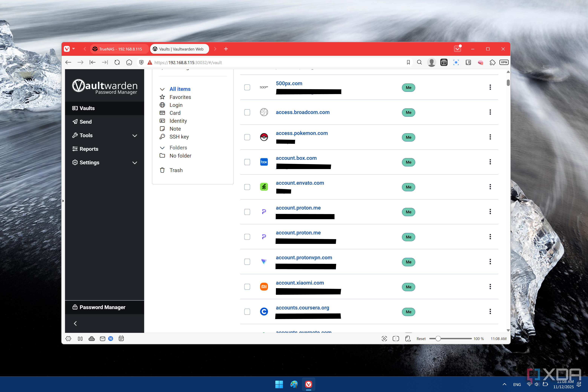Click the insecure connection warning triangle

[x=150, y=63]
